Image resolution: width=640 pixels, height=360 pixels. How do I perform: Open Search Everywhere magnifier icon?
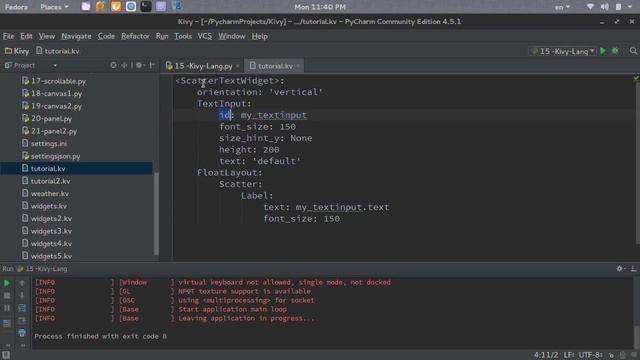coord(633,51)
